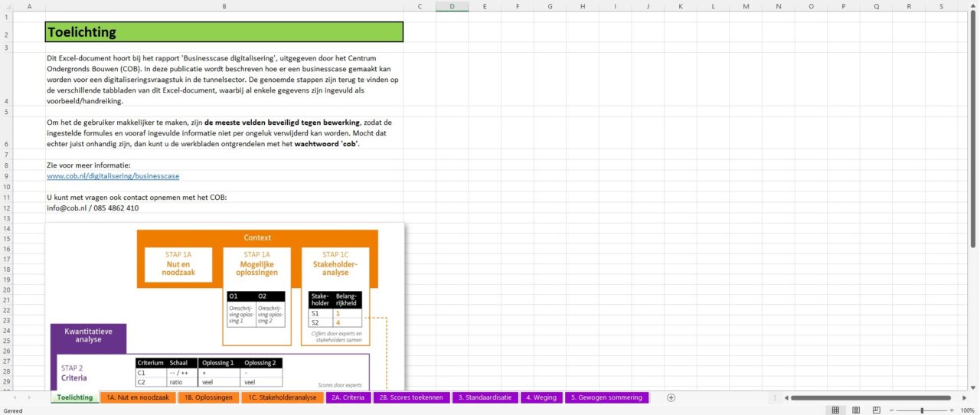Switch to '2A. Criteria' sheet tab
Image resolution: width=980 pixels, height=415 pixels.
[x=348, y=397]
